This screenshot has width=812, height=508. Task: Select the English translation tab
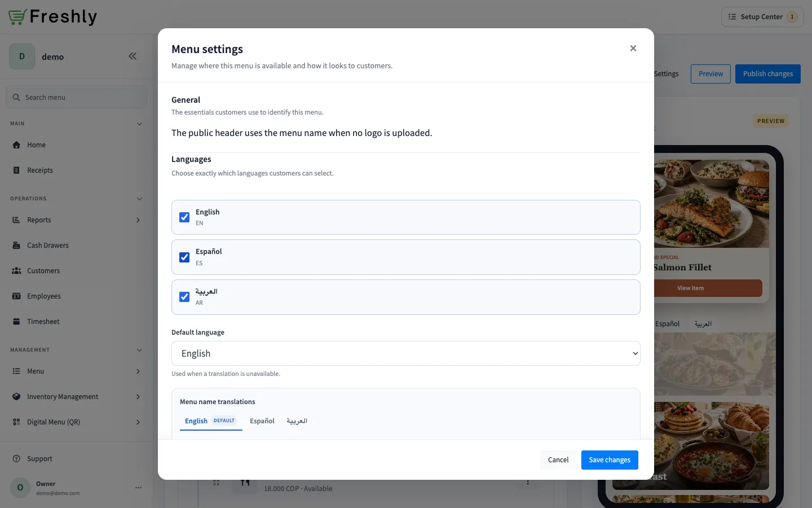click(211, 421)
